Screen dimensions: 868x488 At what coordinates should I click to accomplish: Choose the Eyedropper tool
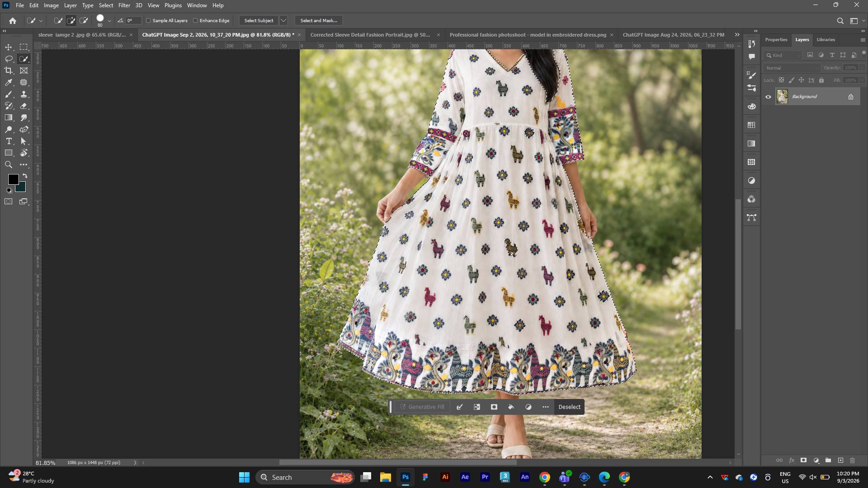9,83
